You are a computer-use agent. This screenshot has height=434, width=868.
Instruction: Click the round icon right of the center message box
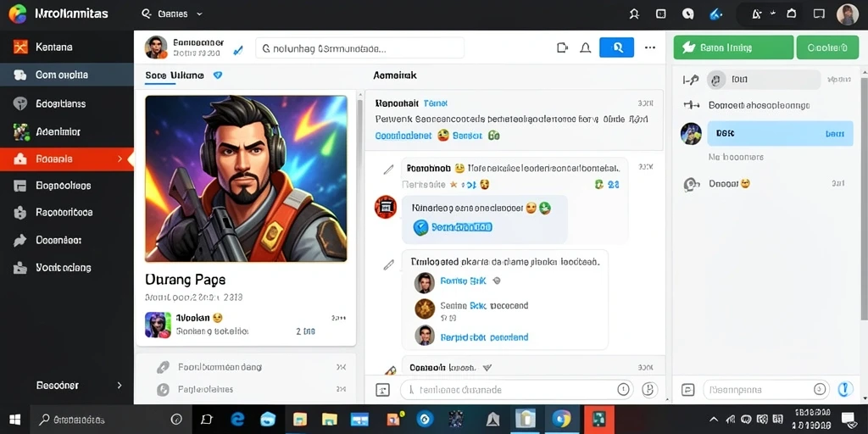coord(648,390)
